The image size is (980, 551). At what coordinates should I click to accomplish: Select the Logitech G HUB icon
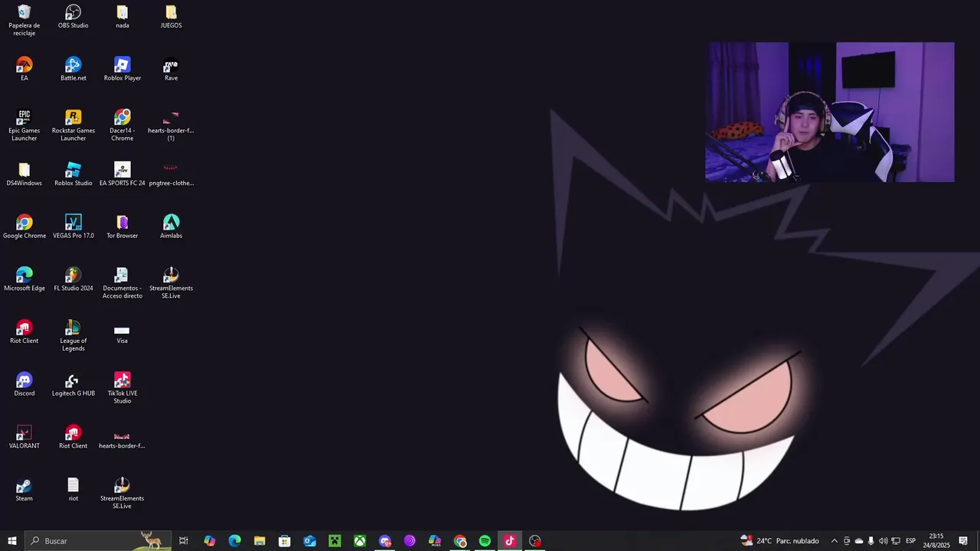pos(73,385)
